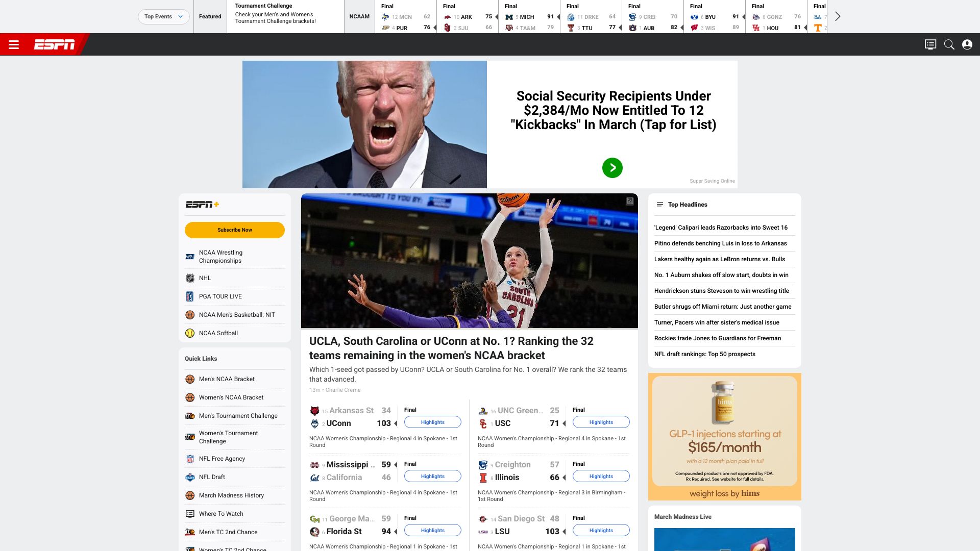The width and height of the screenshot is (980, 551).
Task: Open the search magnifier icon
Action: [949, 45]
